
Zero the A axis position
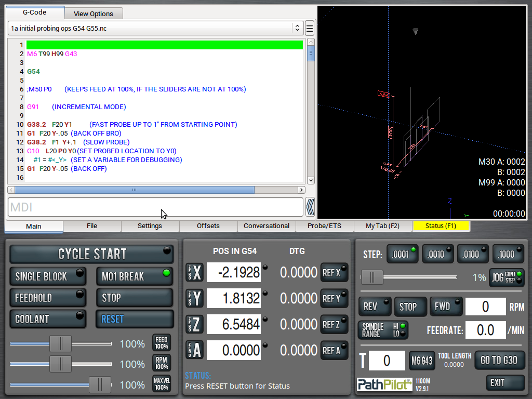pos(195,350)
